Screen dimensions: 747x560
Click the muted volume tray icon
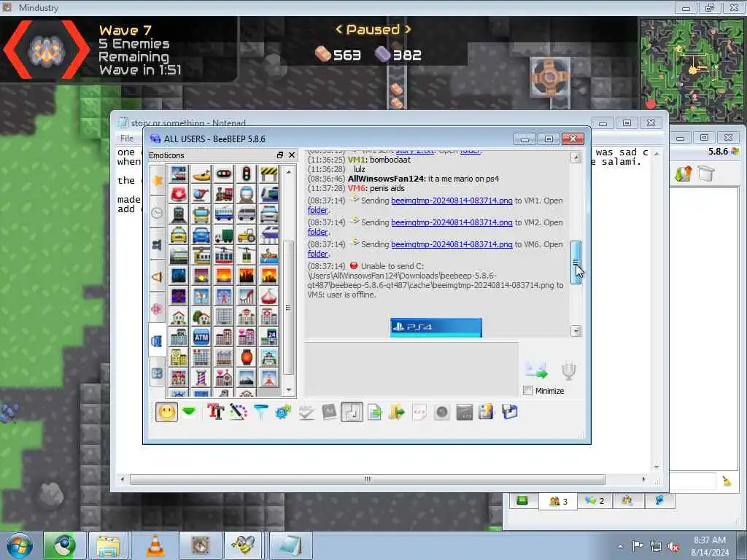click(674, 547)
